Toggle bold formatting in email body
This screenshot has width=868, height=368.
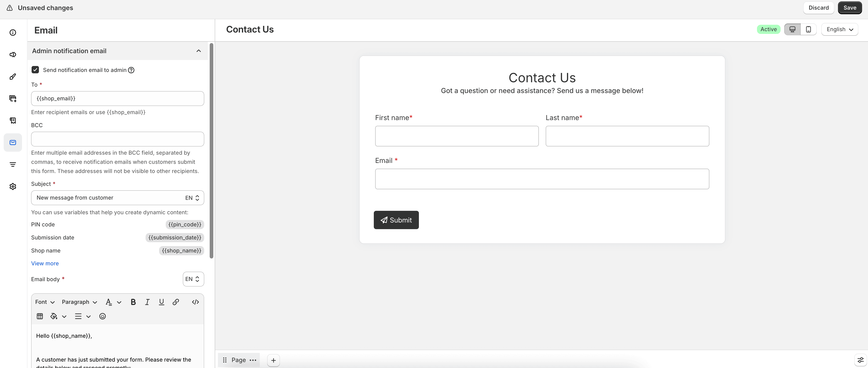133,302
